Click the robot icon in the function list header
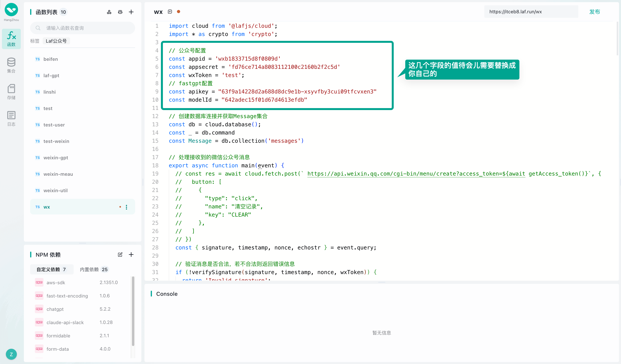This screenshot has height=364, width=621. pyautogui.click(x=120, y=12)
